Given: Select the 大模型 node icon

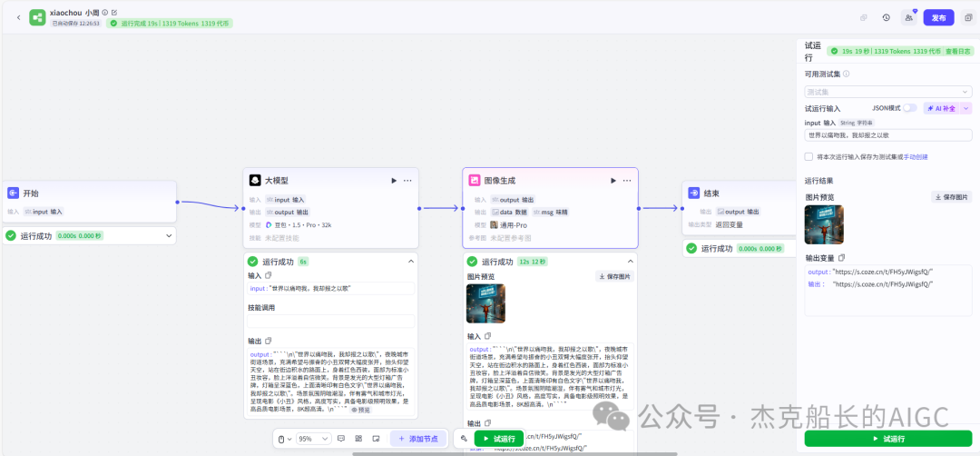Looking at the screenshot, I should (255, 180).
